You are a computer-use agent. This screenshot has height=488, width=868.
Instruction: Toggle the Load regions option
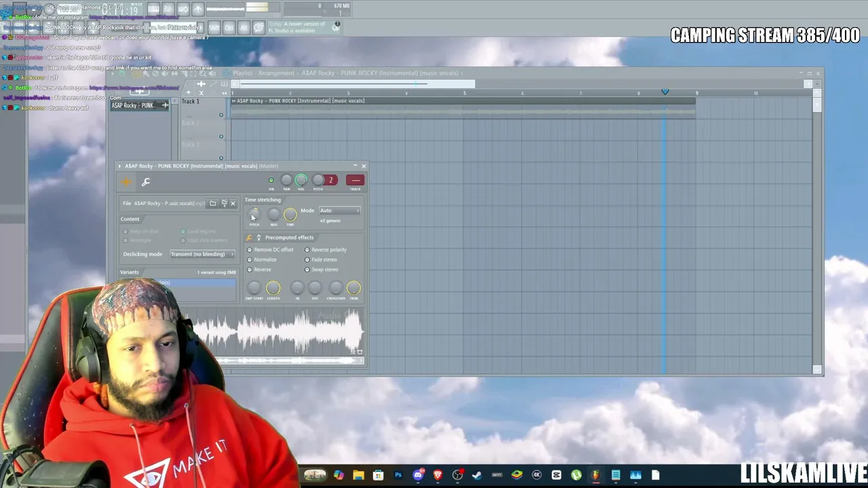(x=198, y=232)
